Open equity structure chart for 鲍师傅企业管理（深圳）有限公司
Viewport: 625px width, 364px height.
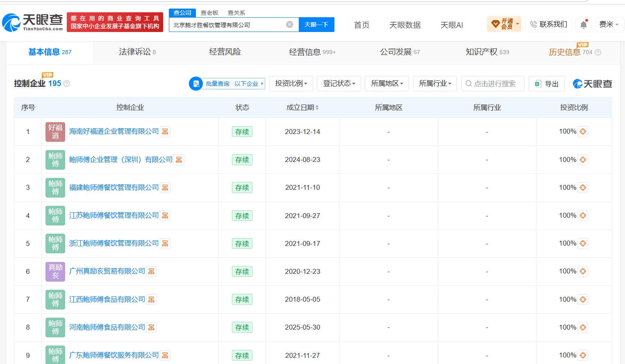tap(179, 160)
